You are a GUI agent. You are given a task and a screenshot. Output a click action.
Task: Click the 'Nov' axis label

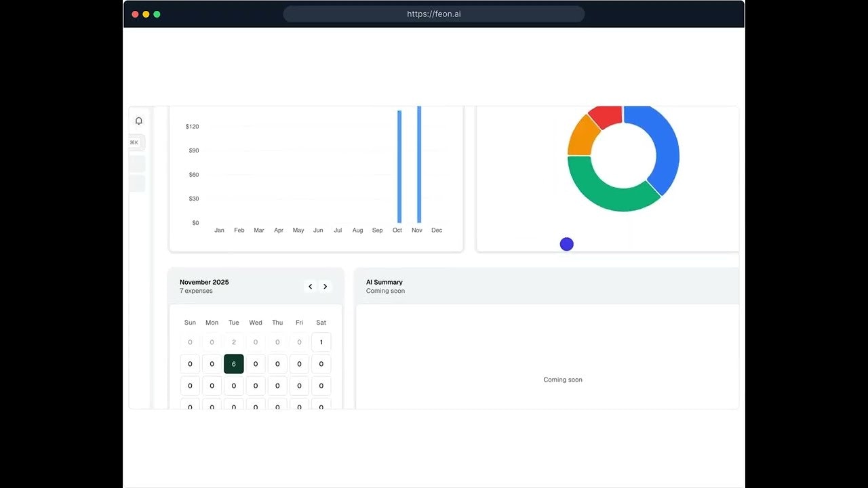pos(417,230)
